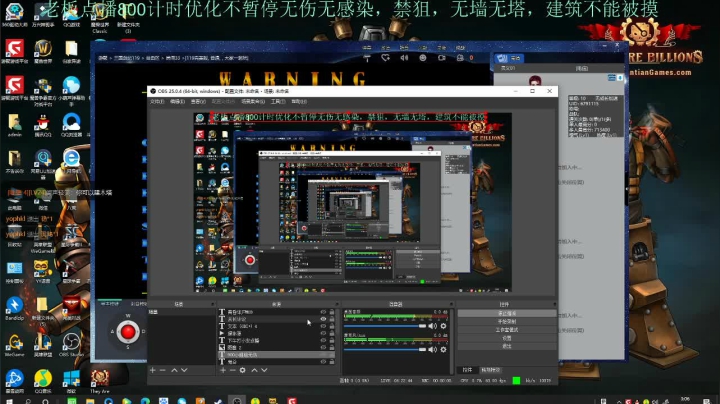The image size is (720, 404).
Task: Select the 平台 tab in background window
Action: [510, 58]
